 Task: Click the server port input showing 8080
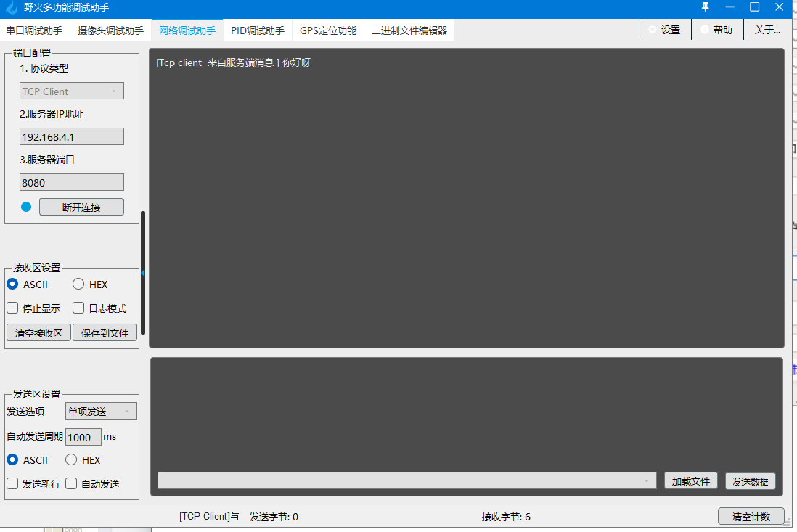click(71, 181)
